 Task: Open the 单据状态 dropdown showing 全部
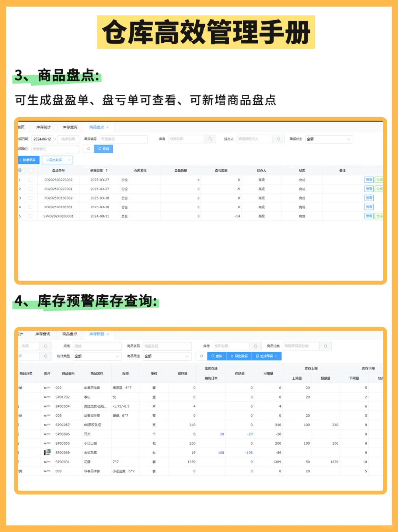pos(329,139)
